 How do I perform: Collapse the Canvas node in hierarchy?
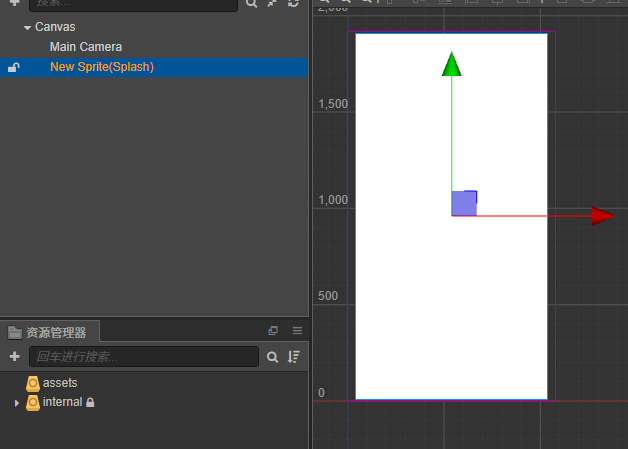(x=27, y=28)
